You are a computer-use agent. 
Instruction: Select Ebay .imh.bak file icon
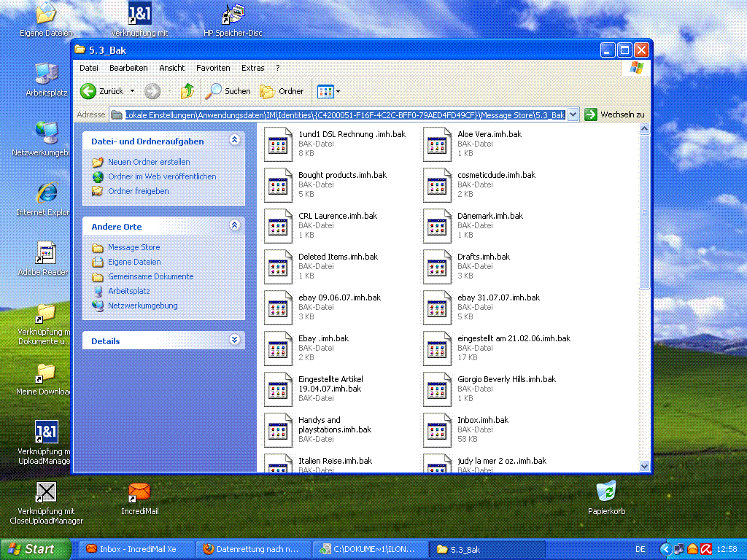[278, 349]
